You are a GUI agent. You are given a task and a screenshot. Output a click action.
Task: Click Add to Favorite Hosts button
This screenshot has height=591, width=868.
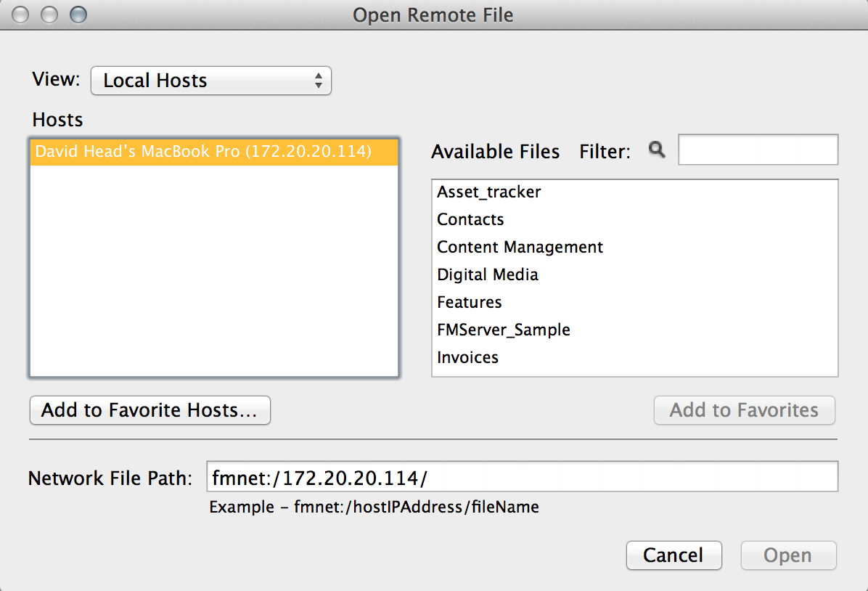pos(150,410)
